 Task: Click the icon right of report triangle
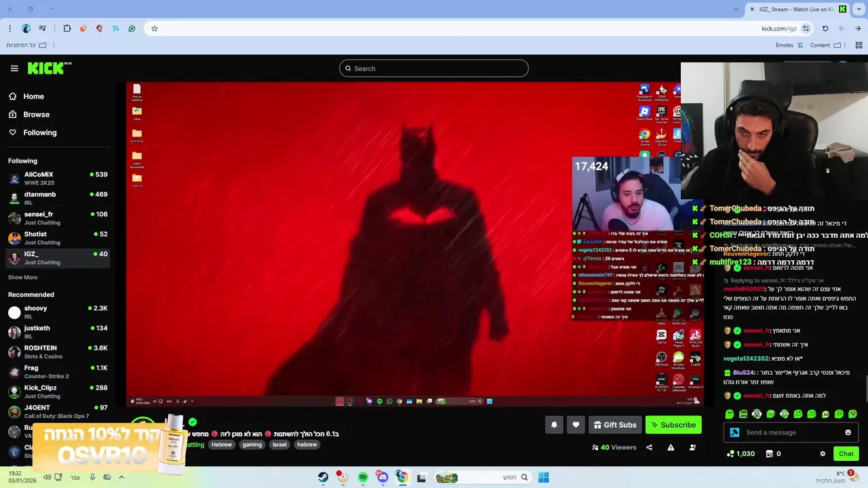[692, 447]
